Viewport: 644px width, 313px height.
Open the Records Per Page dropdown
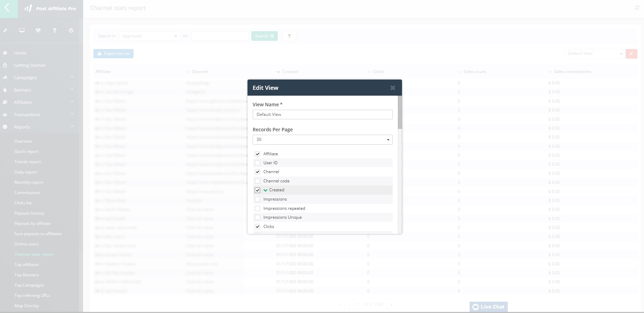click(322, 140)
